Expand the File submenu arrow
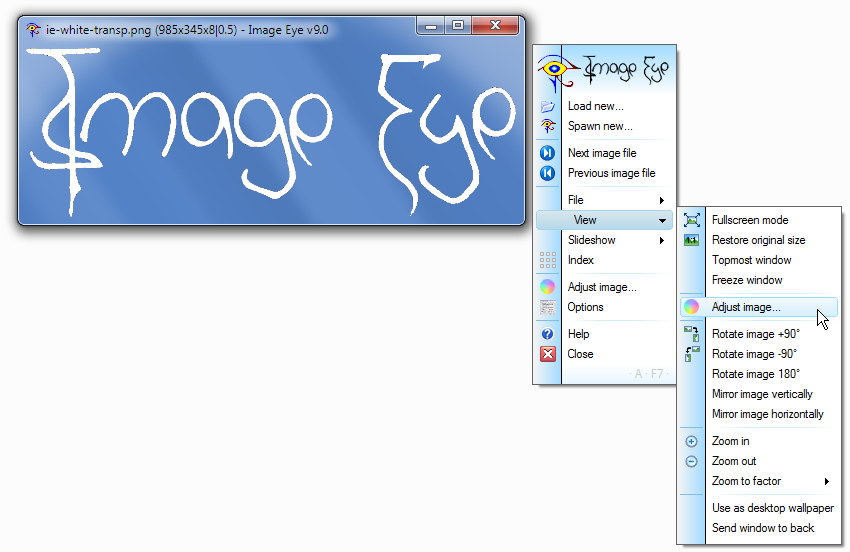This screenshot has width=850, height=552. (x=662, y=200)
